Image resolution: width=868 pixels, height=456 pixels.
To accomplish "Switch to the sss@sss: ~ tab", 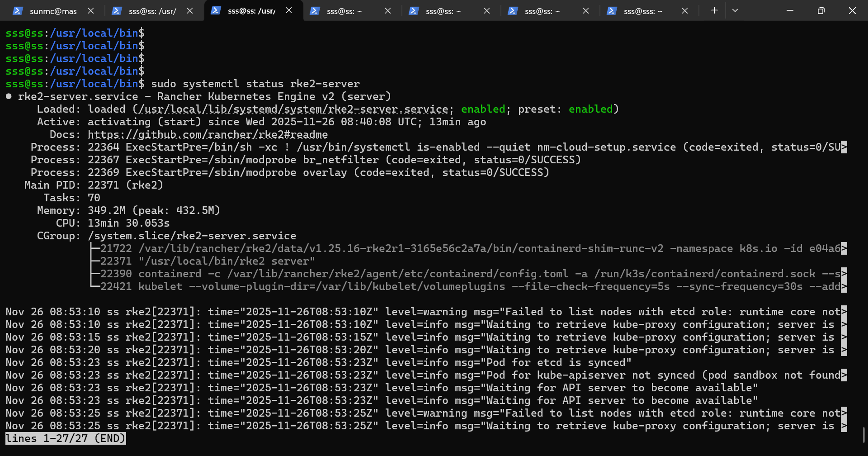I will click(x=642, y=11).
